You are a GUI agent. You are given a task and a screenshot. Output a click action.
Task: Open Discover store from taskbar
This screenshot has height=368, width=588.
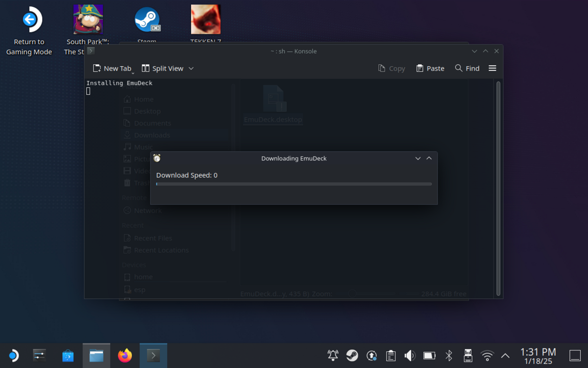tap(68, 355)
